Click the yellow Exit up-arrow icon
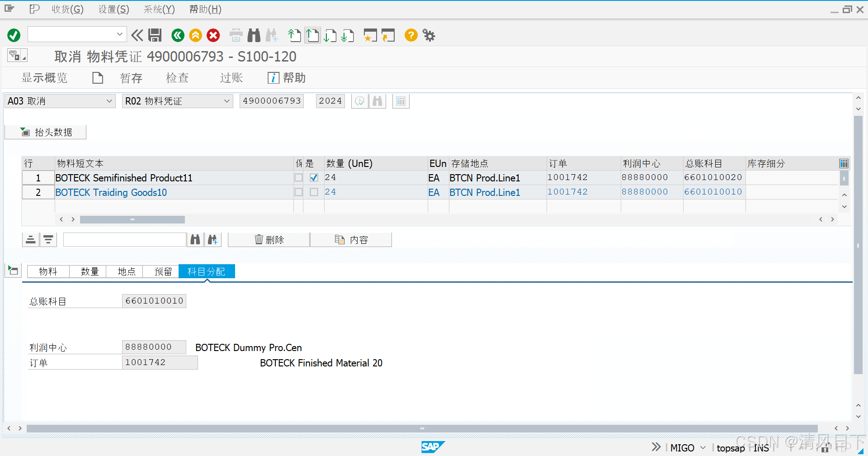Image resolution: width=868 pixels, height=456 pixels. (x=196, y=35)
